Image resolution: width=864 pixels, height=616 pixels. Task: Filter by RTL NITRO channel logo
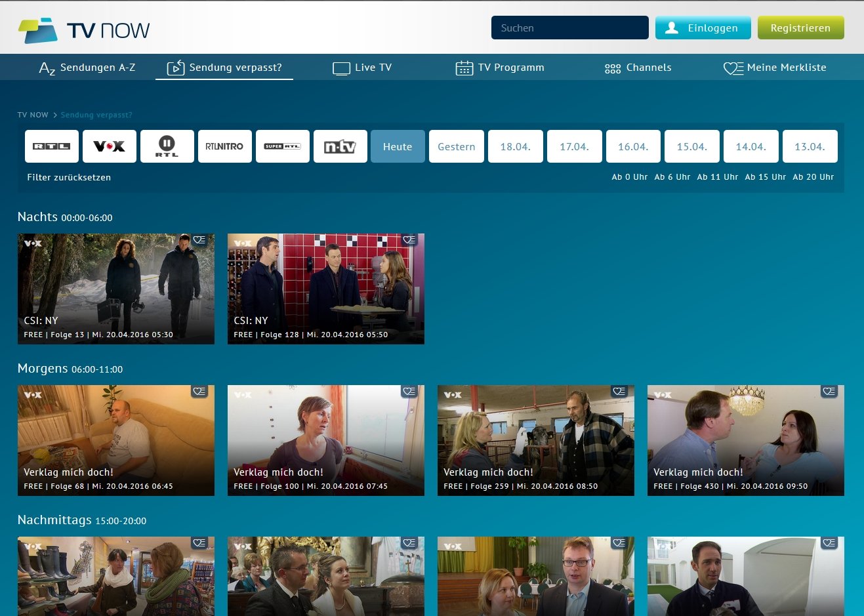(x=225, y=146)
